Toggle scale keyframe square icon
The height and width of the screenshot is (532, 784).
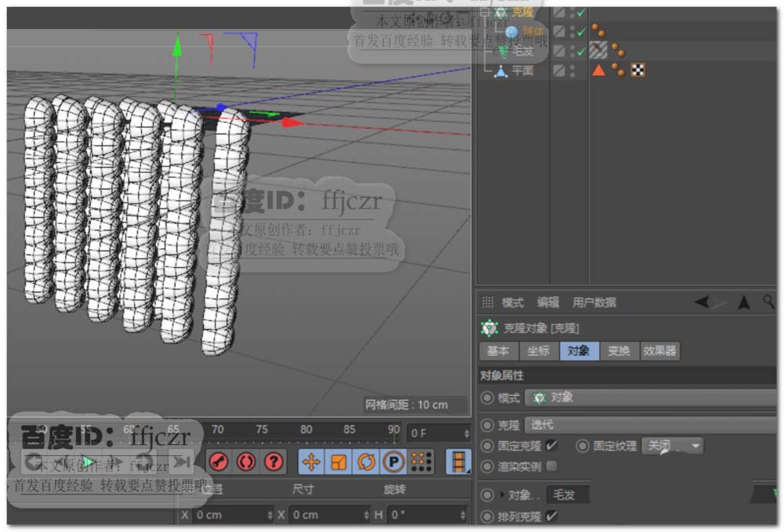pos(339,462)
